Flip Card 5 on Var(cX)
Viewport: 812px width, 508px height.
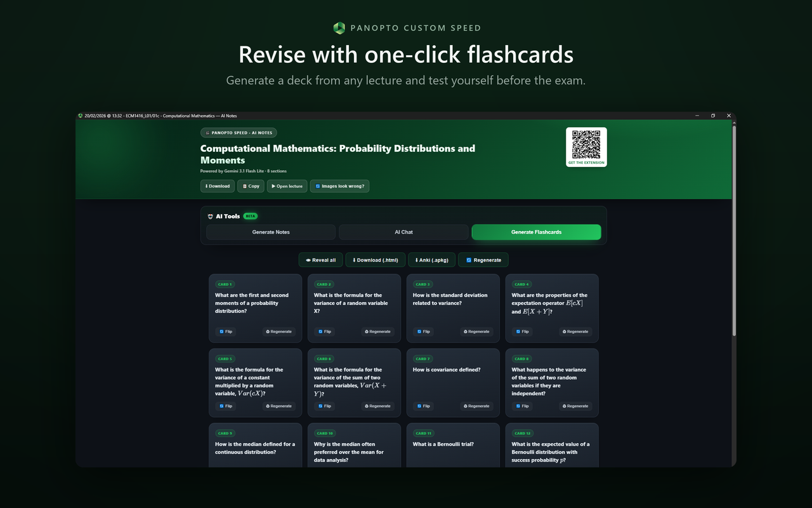[x=226, y=406]
